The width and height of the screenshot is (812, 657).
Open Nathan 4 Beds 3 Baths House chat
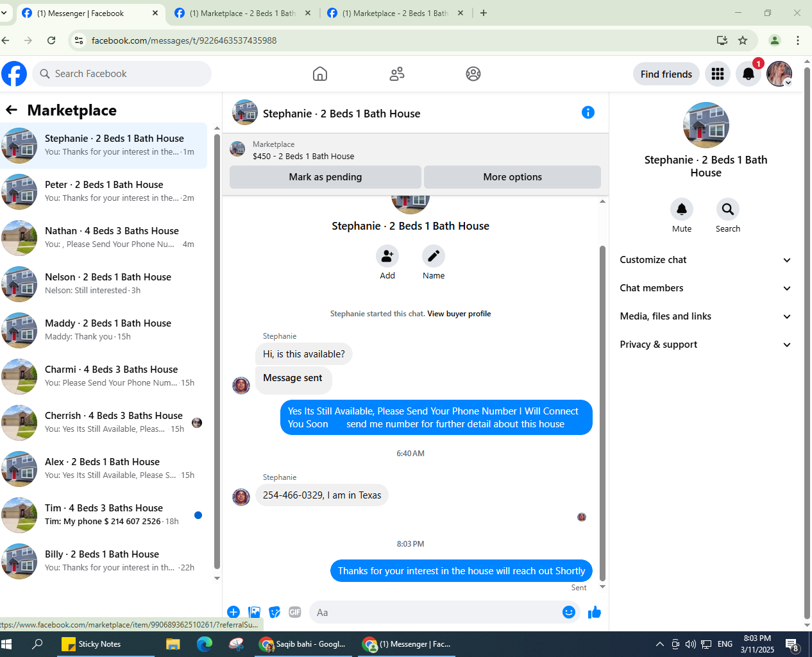click(104, 238)
